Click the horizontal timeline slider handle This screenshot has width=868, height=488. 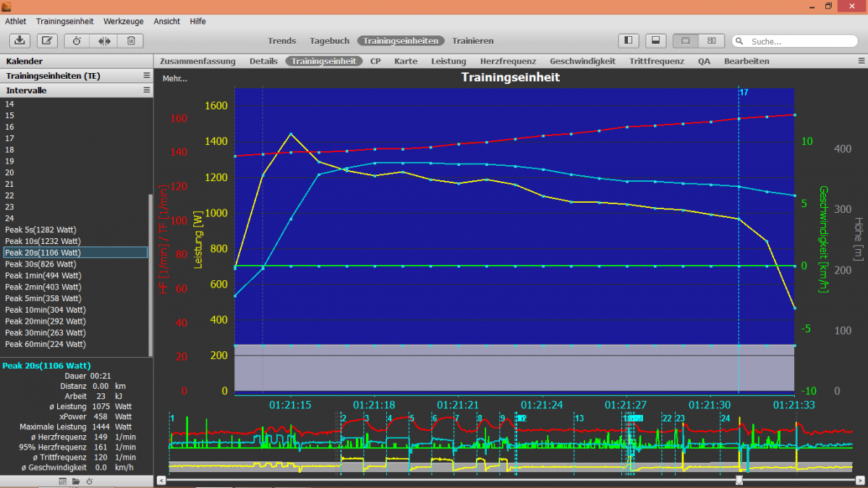(739, 479)
